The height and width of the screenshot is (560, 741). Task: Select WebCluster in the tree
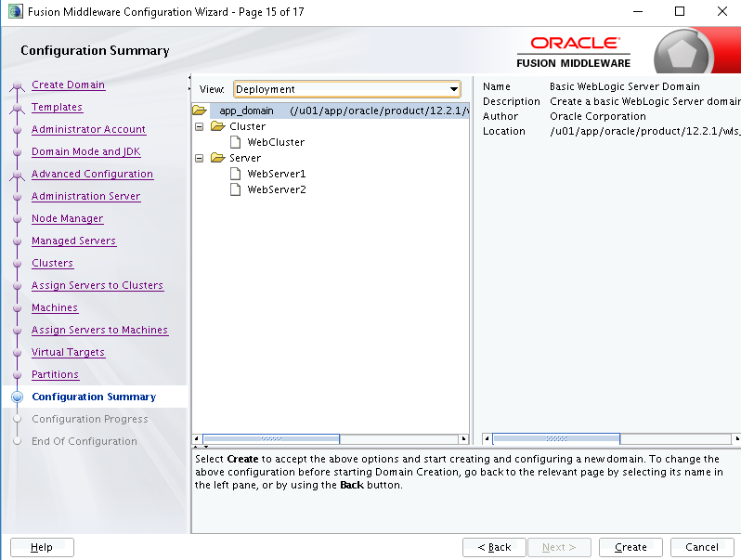pyautogui.click(x=276, y=142)
